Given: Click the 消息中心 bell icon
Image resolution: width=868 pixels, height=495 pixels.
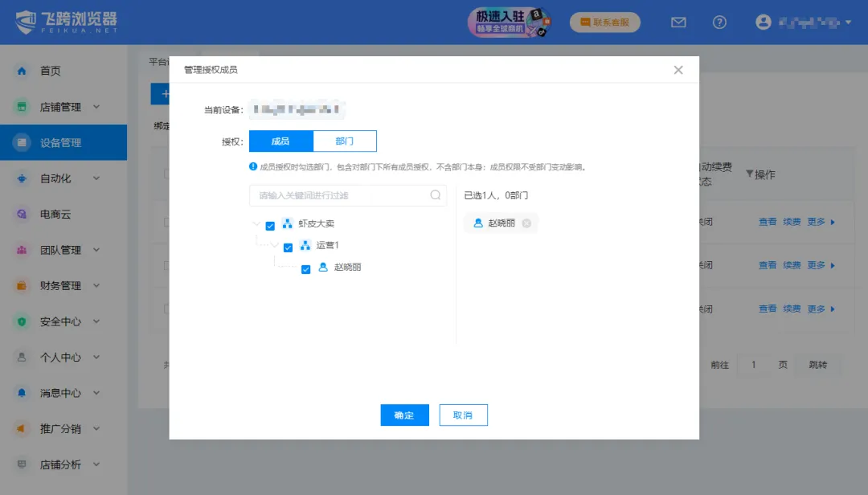Looking at the screenshot, I should [22, 393].
